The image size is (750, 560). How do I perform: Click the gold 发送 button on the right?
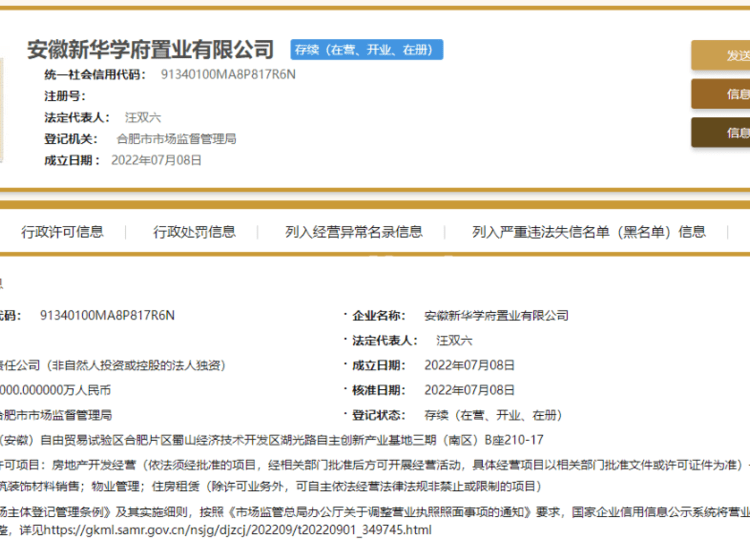point(720,55)
